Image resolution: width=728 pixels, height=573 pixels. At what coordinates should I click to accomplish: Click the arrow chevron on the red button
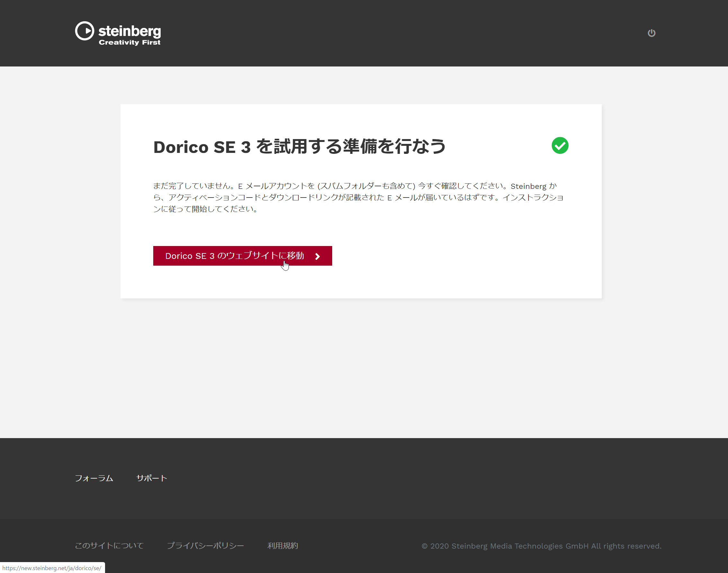click(317, 256)
